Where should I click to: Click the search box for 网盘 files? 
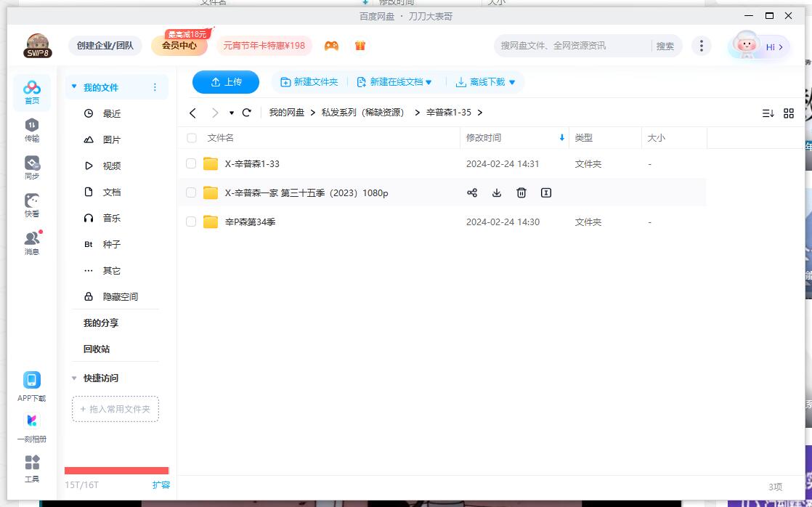click(x=572, y=46)
